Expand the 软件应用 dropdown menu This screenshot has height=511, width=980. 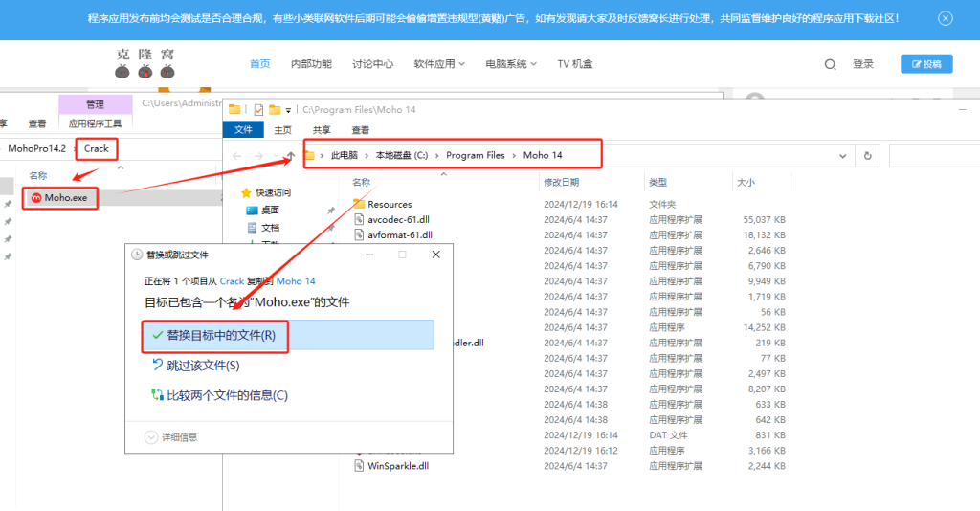[438, 64]
